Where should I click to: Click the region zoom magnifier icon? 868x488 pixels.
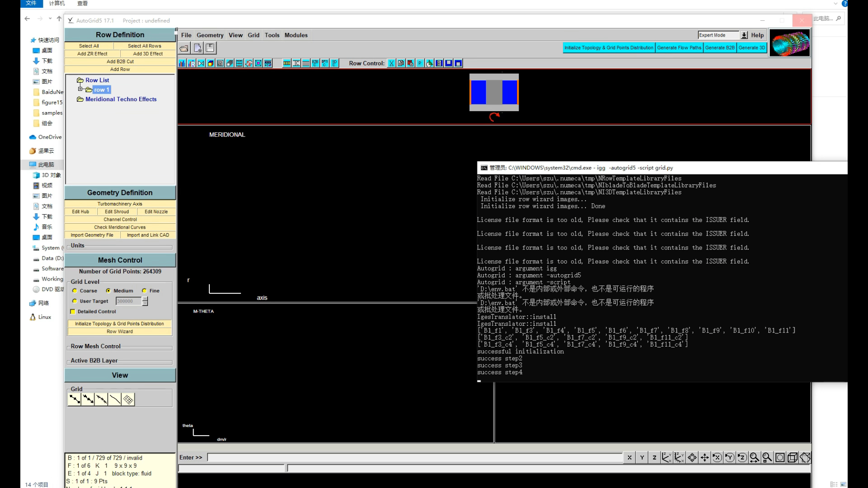coord(767,458)
